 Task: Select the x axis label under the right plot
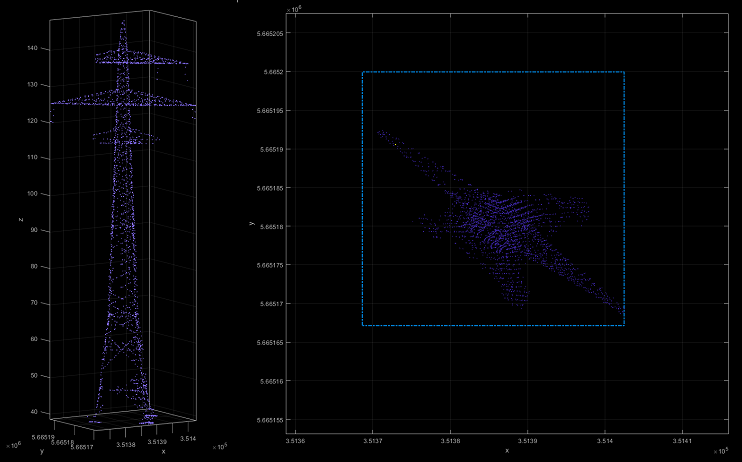coord(507,450)
